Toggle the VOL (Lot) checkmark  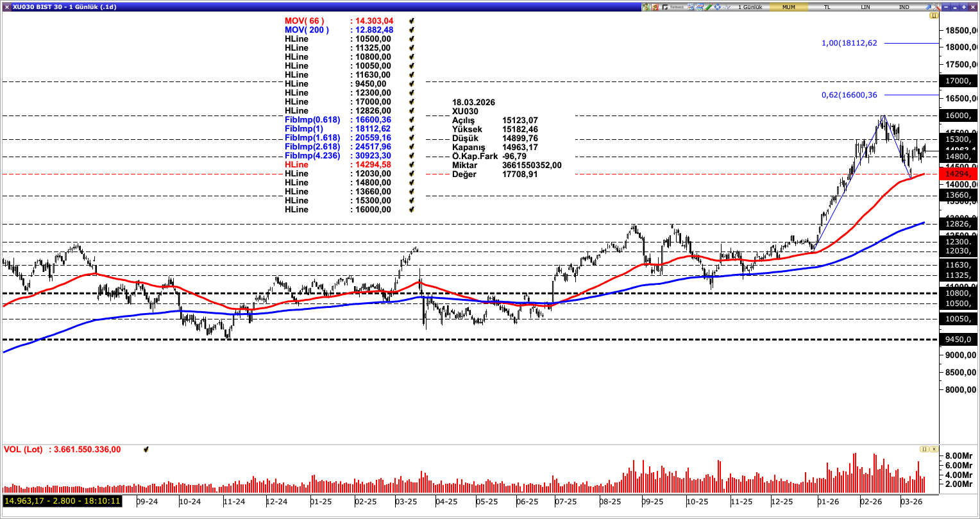[146, 450]
